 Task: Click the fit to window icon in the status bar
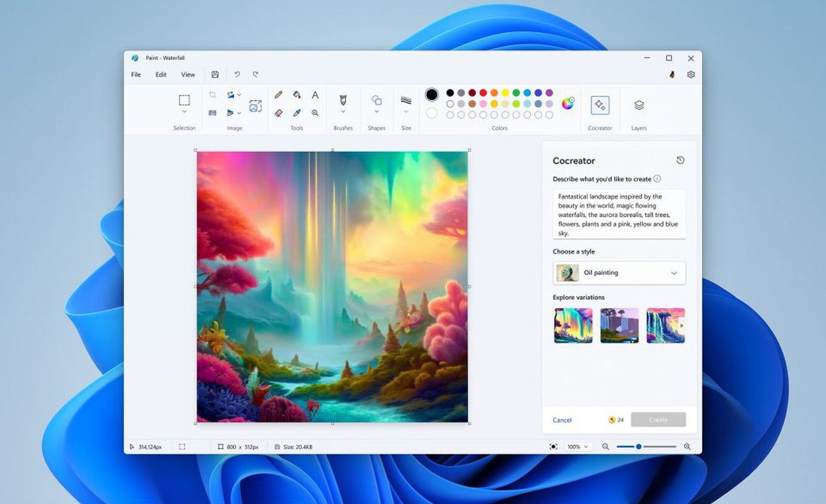pyautogui.click(x=553, y=447)
